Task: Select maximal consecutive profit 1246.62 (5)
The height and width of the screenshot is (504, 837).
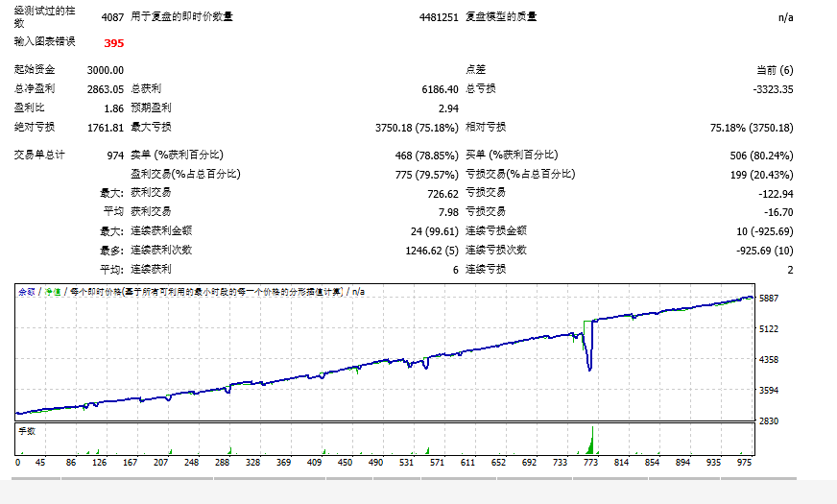Action: pyautogui.click(x=432, y=251)
